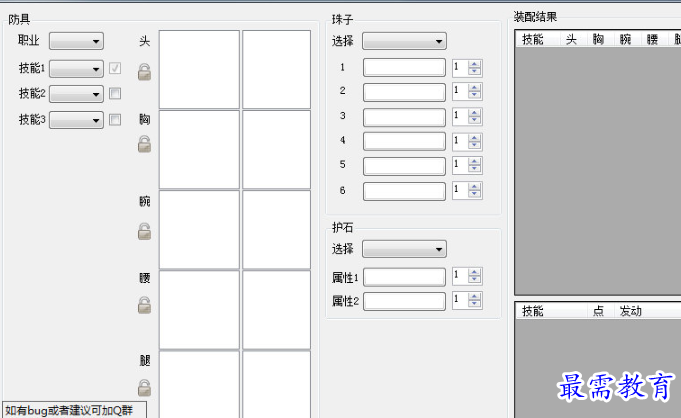
Task: Toggle the lock icon for 腿 armor slot
Action: tap(145, 388)
